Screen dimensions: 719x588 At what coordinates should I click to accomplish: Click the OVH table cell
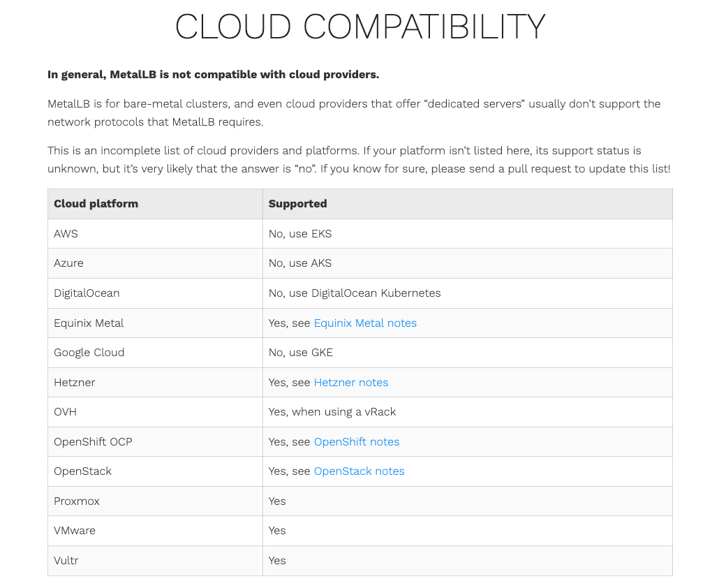point(155,412)
